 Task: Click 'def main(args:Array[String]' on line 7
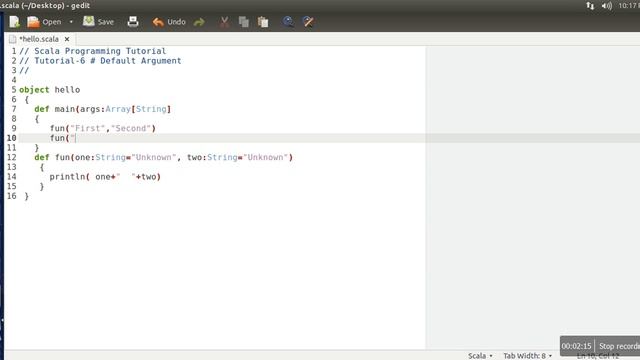(x=102, y=109)
